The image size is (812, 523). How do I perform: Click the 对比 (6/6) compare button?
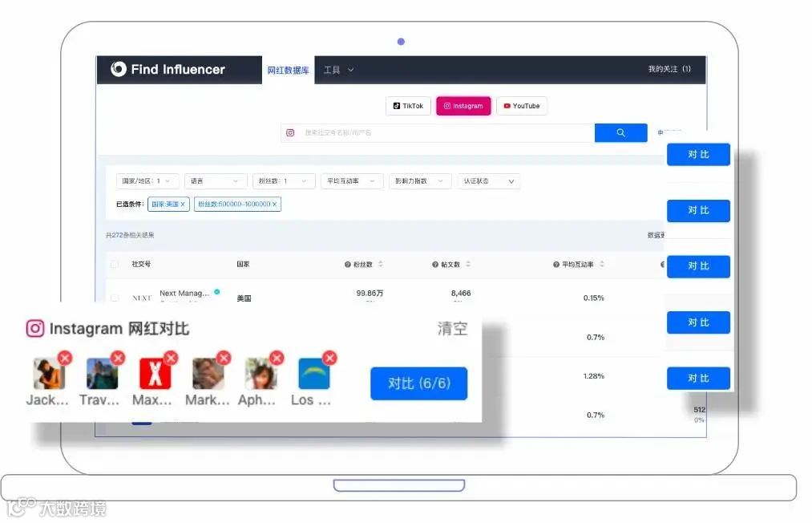point(419,383)
